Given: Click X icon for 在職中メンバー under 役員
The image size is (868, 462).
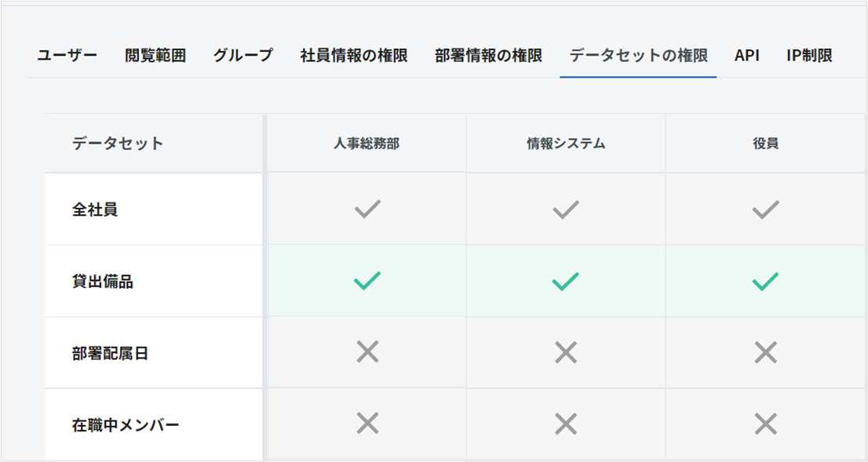Looking at the screenshot, I should coord(765,424).
